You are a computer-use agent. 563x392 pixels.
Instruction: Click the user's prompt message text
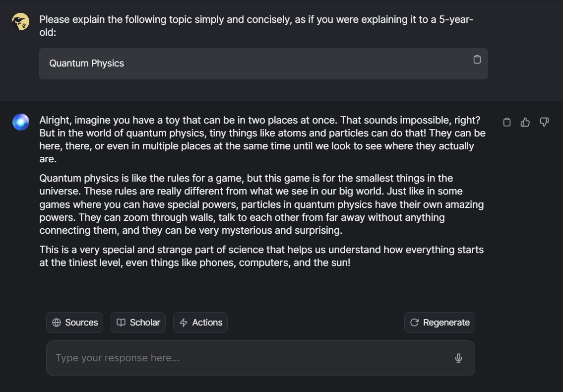tap(256, 26)
